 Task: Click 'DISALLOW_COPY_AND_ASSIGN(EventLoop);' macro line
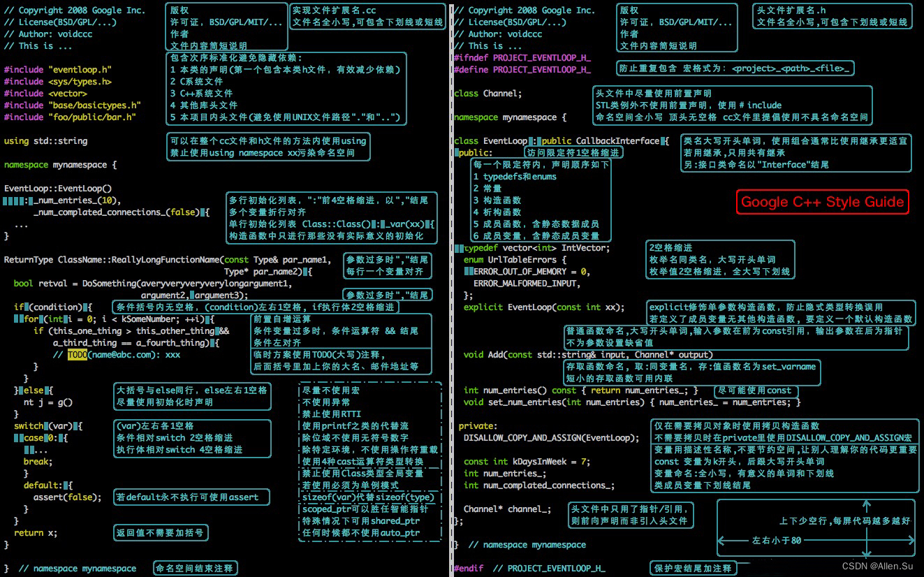(x=551, y=438)
